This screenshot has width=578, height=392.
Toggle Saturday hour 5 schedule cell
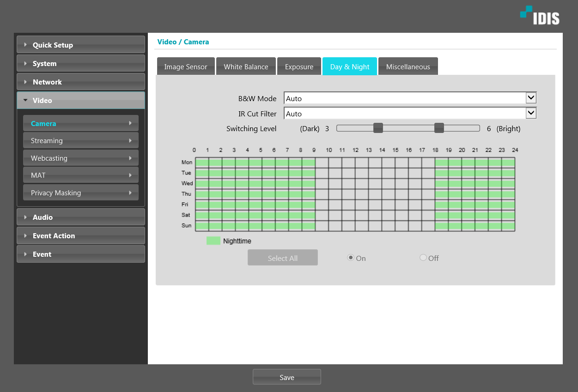coord(268,216)
